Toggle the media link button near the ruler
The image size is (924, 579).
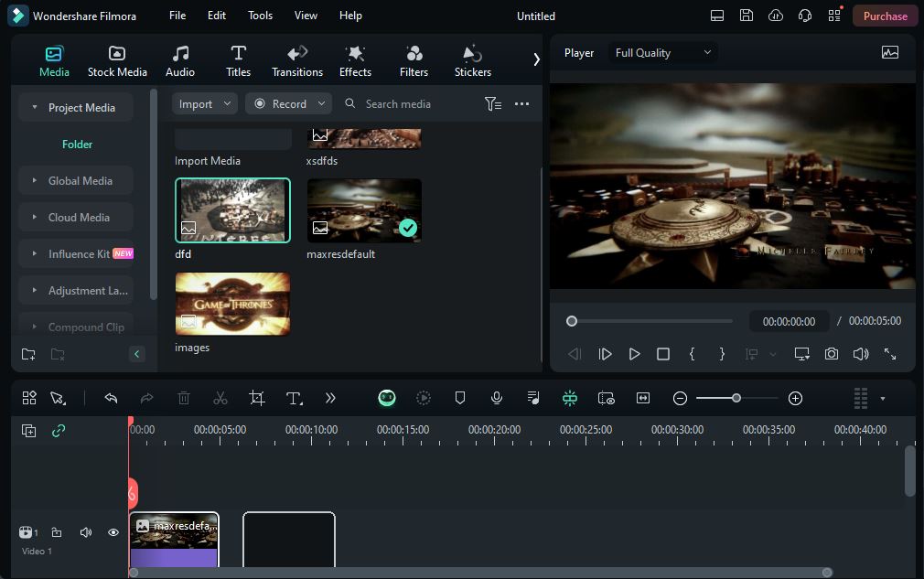[x=59, y=430]
